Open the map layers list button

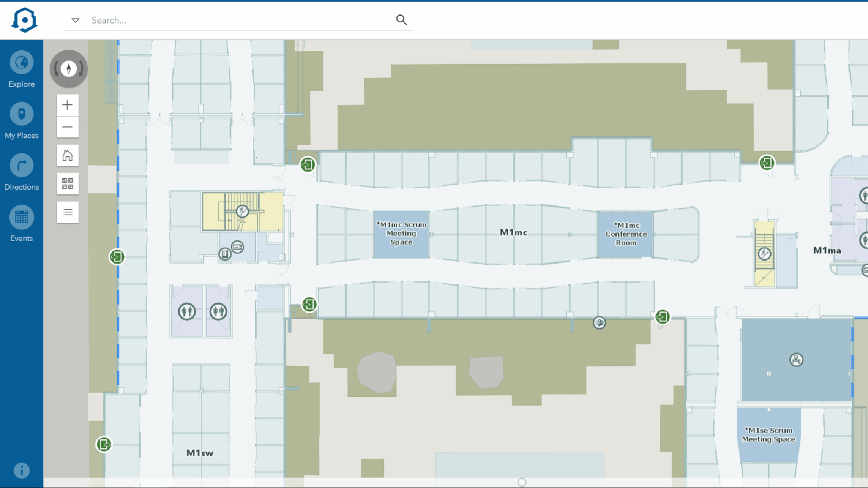[68, 212]
